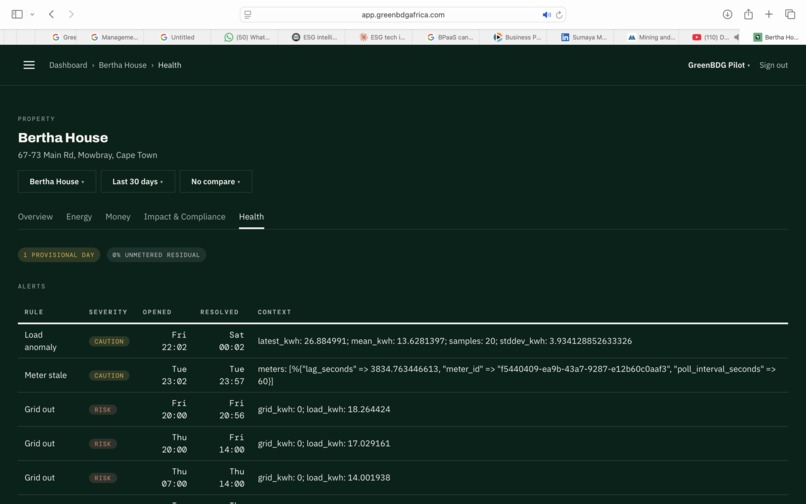806x504 pixels.
Task: Click the SEVERITY column header
Action: [x=108, y=312]
